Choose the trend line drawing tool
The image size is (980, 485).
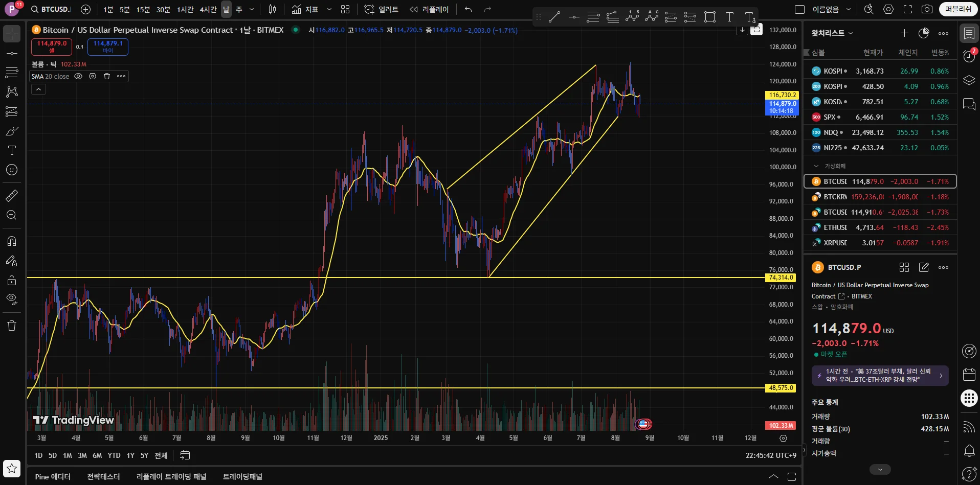coord(12,54)
